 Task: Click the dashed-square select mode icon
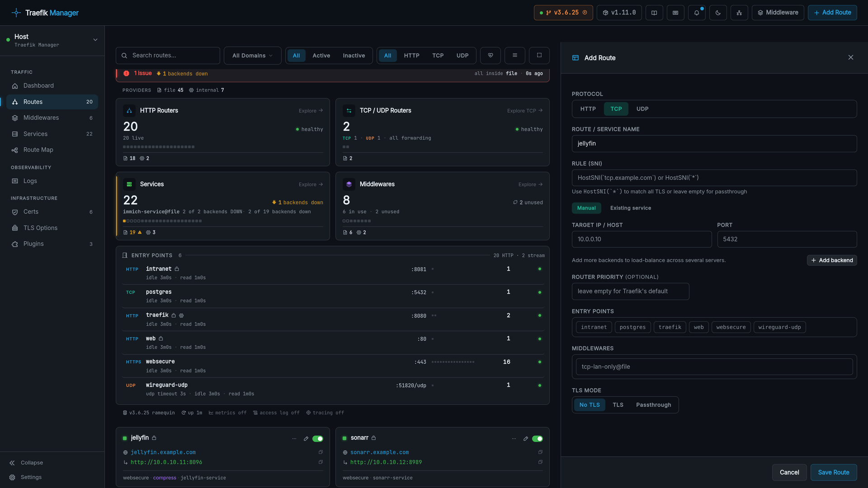pyautogui.click(x=539, y=56)
